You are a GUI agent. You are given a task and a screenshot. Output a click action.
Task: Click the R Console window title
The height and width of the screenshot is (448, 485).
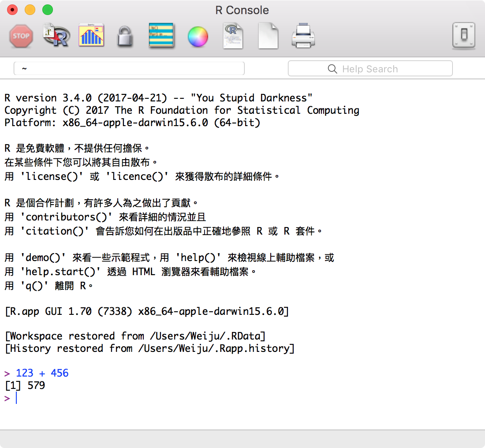[x=242, y=10]
